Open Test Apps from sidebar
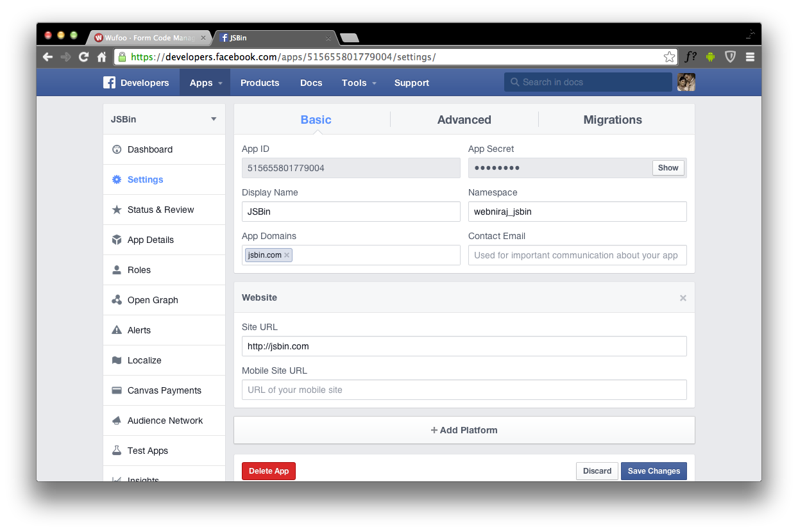This screenshot has width=798, height=532. pos(164,451)
